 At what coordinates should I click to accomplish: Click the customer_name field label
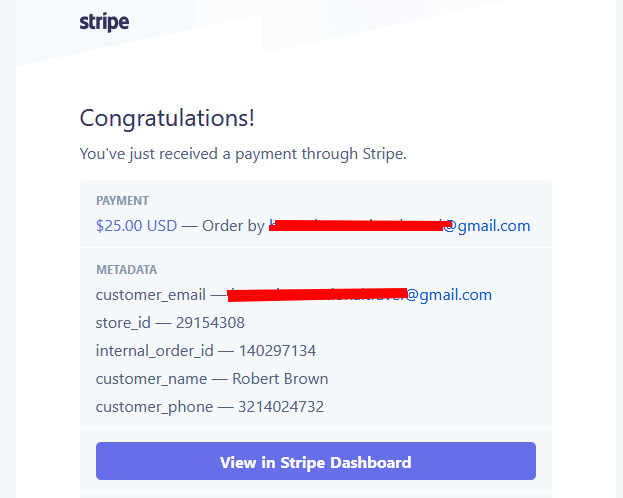click(151, 379)
